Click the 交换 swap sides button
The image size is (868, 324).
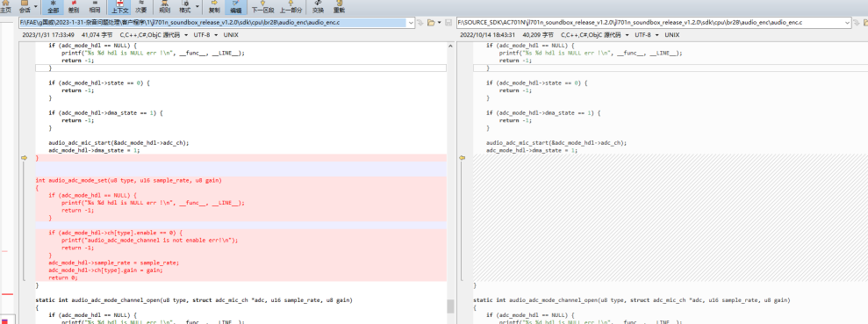[318, 7]
